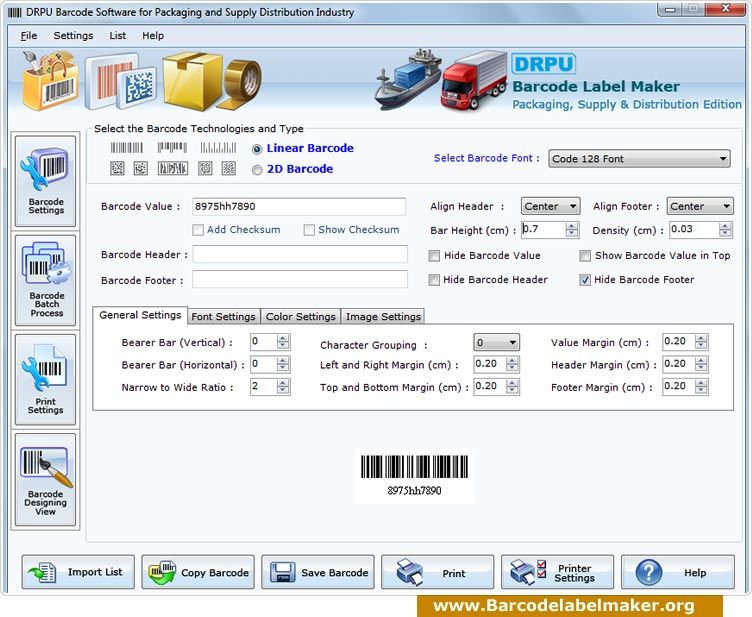Select the 2D Barcode radio button
The width and height of the screenshot is (752, 617).
coord(257,170)
